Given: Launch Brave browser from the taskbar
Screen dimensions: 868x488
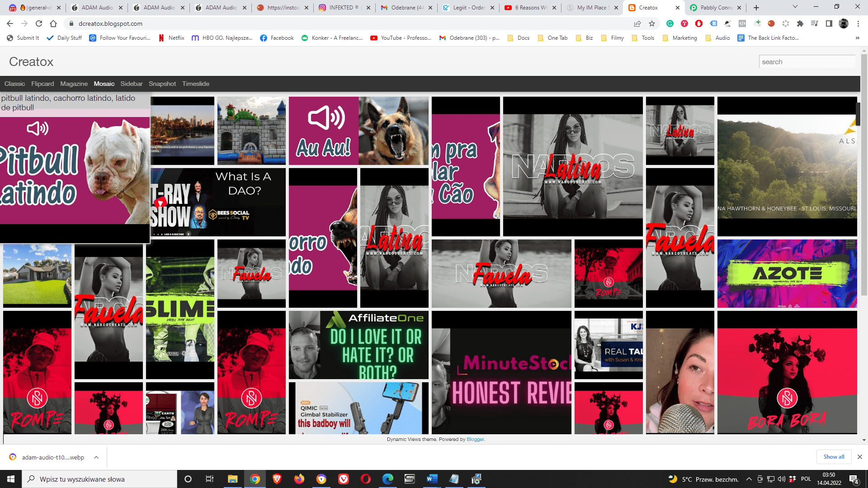Looking at the screenshot, I should (277, 479).
